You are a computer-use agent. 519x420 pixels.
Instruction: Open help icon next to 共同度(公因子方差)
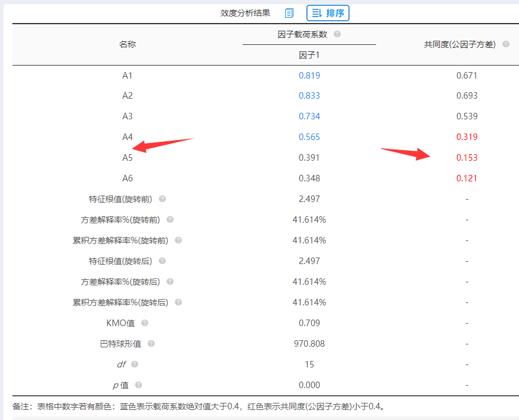[505, 44]
